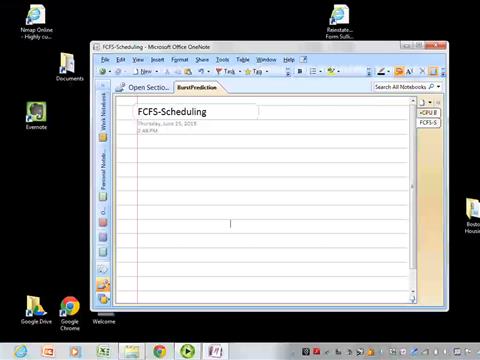
Task: Click the Search All Notebooks input field
Action: (400, 87)
